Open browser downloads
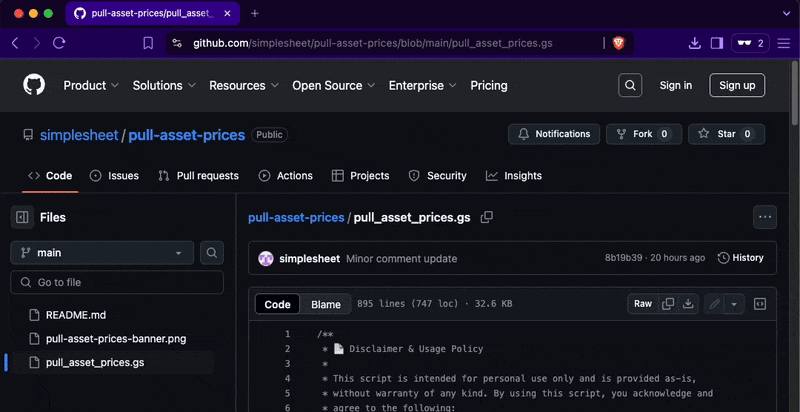The height and width of the screenshot is (412, 800). click(x=694, y=43)
